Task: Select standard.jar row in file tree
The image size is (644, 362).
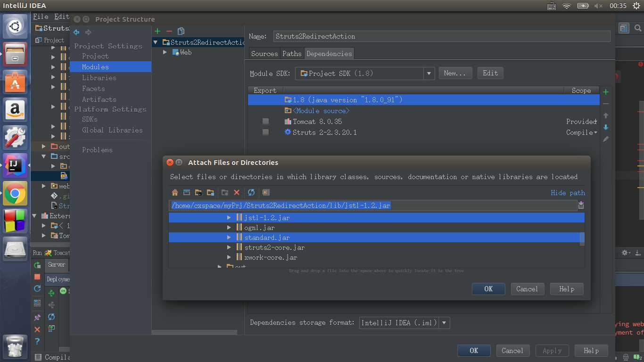Action: coord(377,238)
